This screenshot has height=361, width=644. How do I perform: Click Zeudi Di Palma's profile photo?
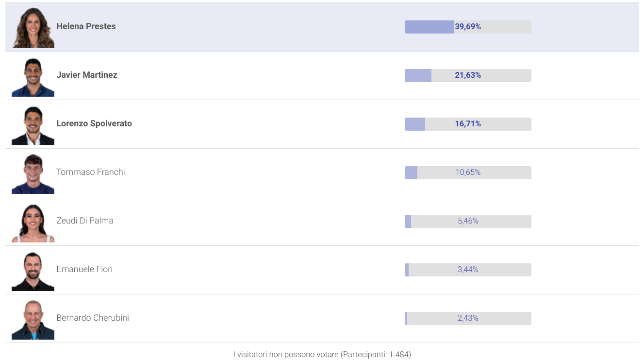tap(33, 223)
